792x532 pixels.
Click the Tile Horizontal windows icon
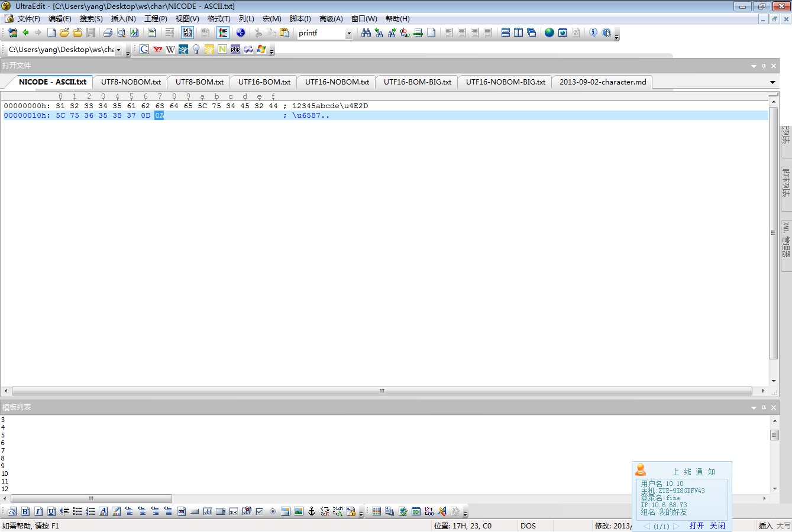[x=506, y=33]
